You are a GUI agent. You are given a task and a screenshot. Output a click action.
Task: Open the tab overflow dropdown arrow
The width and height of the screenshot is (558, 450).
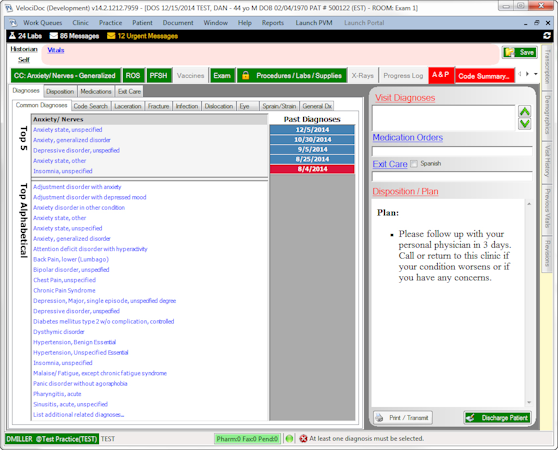536,74
